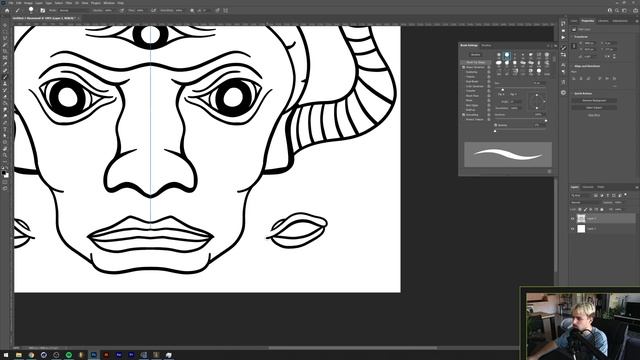
Task: Switch to the Adjustments tab
Action: coord(620,21)
